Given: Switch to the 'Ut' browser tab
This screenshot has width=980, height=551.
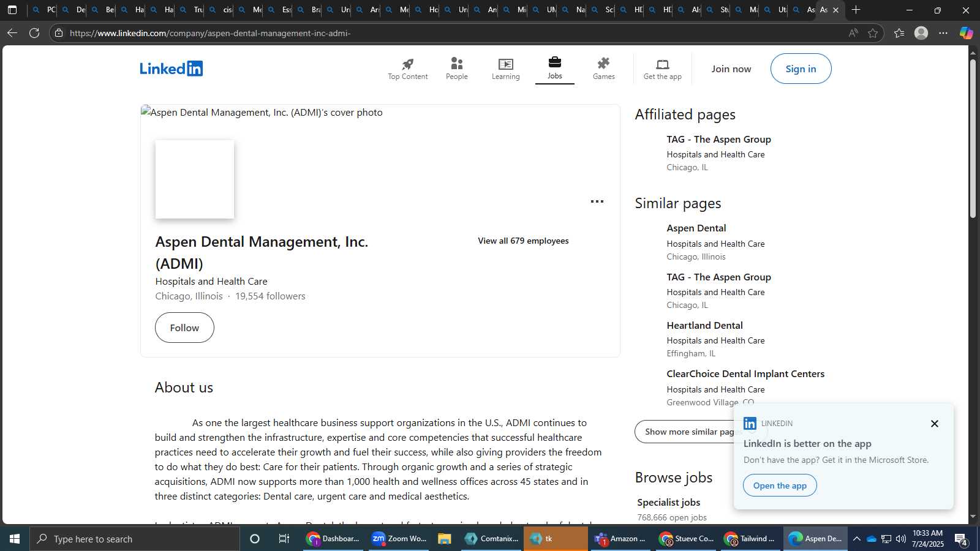Looking at the screenshot, I should click(x=775, y=10).
